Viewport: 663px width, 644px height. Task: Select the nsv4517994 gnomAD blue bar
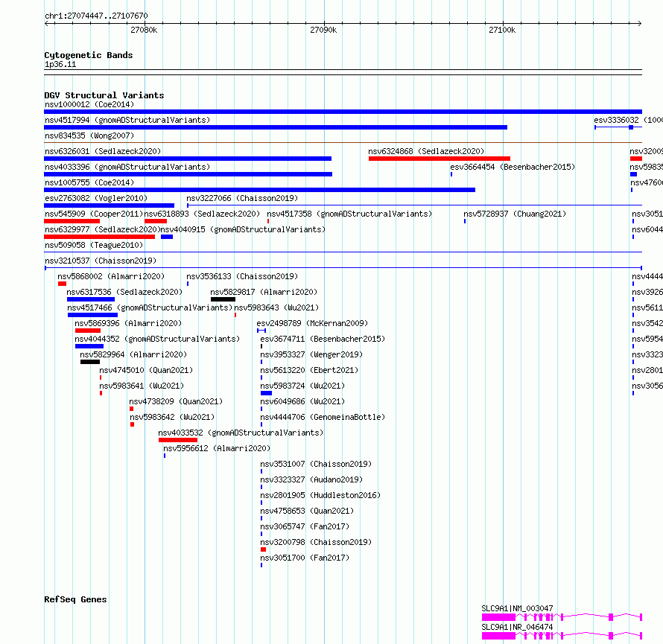click(276, 127)
